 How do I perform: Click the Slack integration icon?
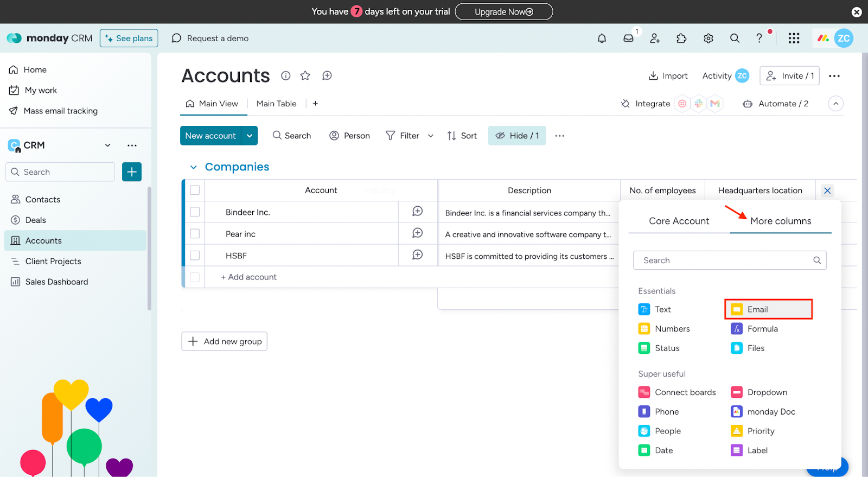[699, 104]
